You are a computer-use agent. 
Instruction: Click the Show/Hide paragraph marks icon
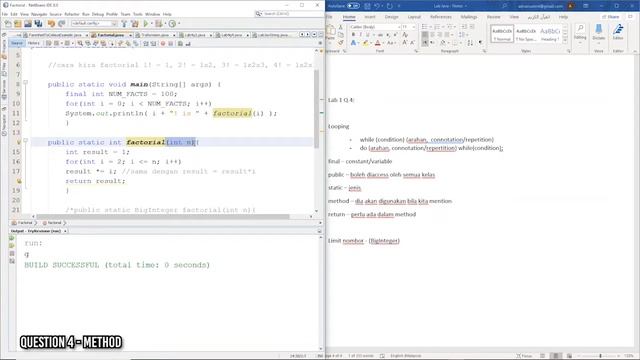click(x=480, y=42)
